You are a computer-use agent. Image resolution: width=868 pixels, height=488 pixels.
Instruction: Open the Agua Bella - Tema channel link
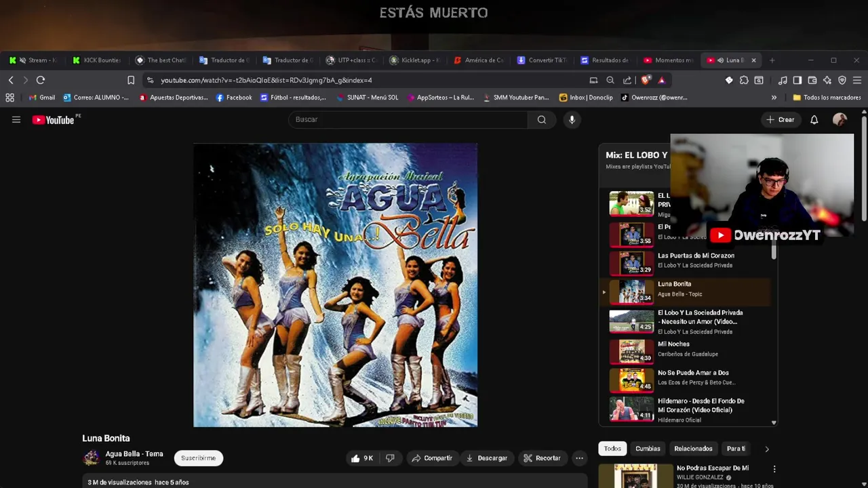[134, 453]
